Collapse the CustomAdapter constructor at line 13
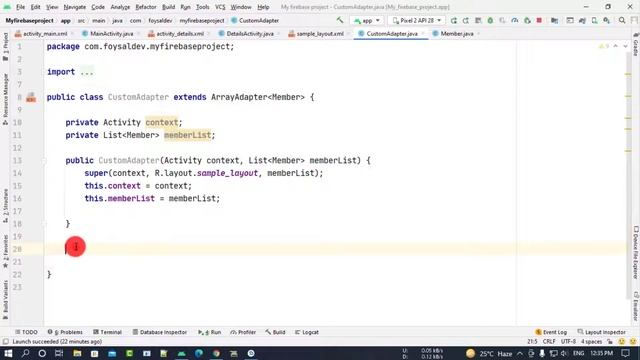The width and height of the screenshot is (640, 360). [x=44, y=161]
